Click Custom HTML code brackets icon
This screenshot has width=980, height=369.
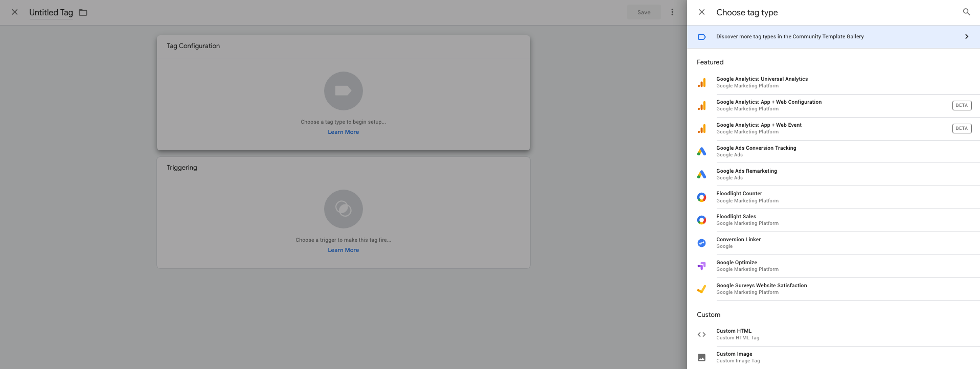(702, 335)
